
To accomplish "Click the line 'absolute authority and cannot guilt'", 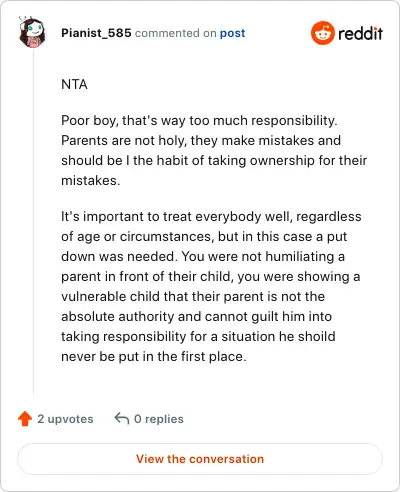I will pyautogui.click(x=197, y=317).
